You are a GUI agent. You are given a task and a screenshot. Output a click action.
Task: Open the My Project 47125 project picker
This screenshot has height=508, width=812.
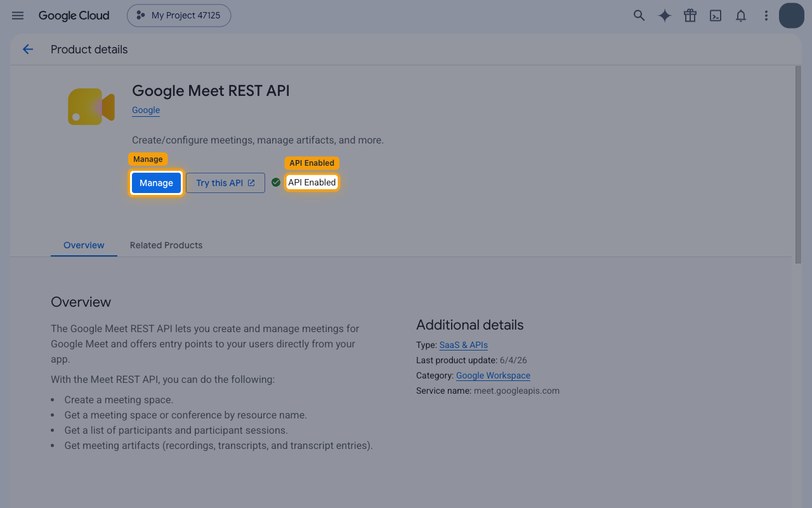[179, 16]
